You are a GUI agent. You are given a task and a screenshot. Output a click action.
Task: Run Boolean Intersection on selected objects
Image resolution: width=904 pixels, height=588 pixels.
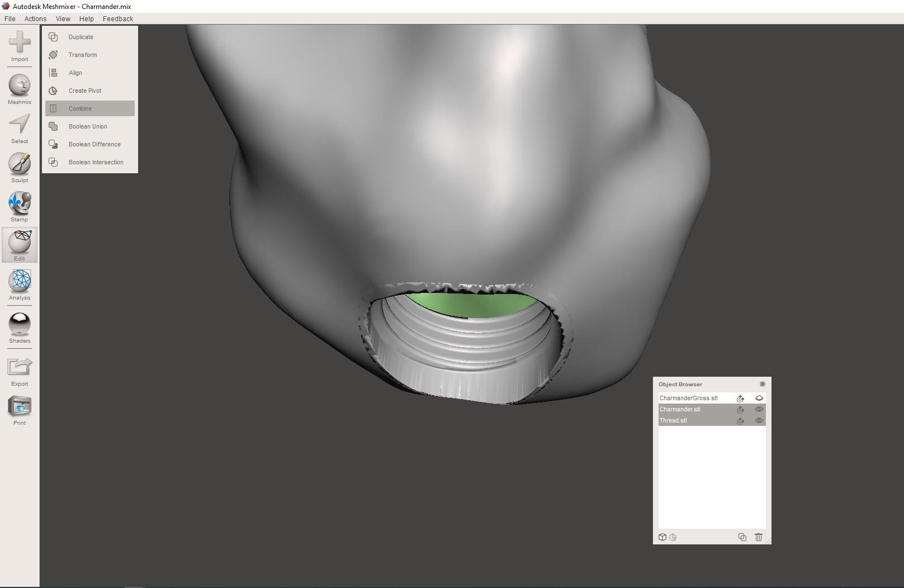tap(90, 162)
